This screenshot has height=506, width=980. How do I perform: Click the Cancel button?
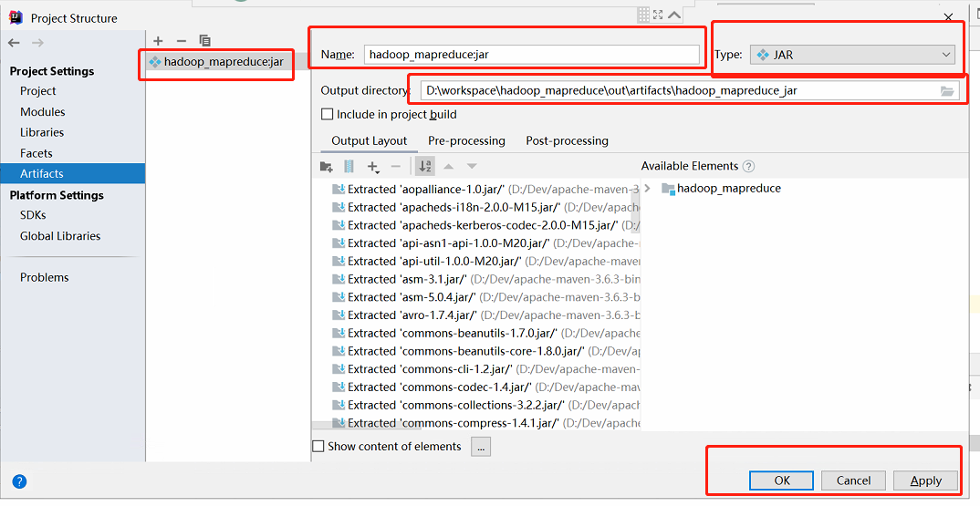pyautogui.click(x=853, y=480)
